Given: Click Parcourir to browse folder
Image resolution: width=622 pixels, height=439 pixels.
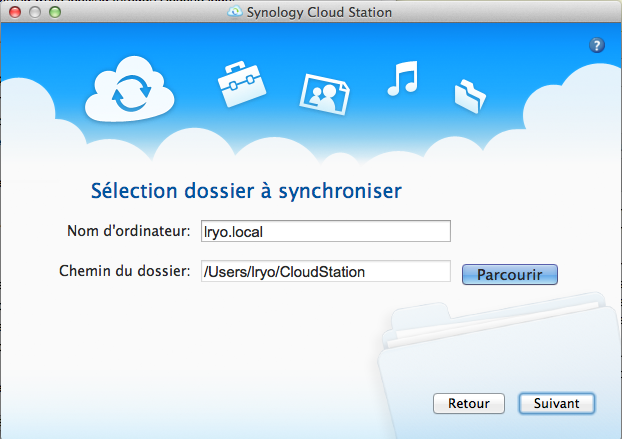Looking at the screenshot, I should tap(510, 274).
